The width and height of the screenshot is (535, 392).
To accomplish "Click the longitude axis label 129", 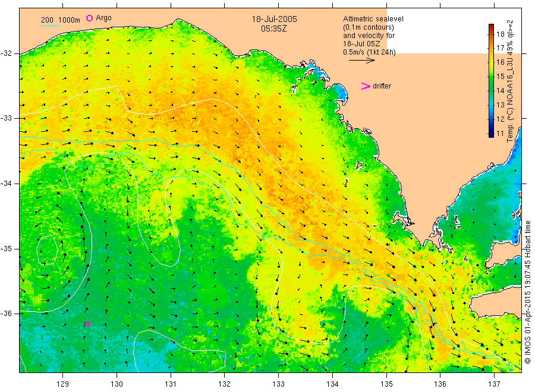I will [63, 384].
